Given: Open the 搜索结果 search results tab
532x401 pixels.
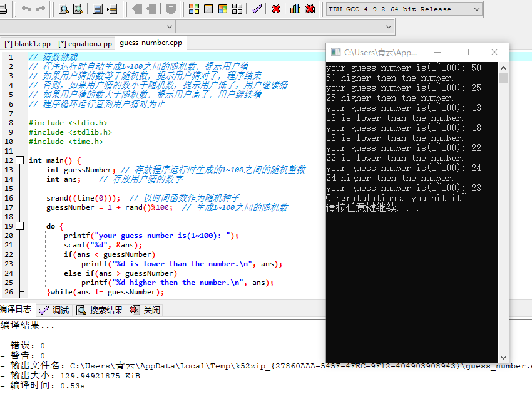Looking at the screenshot, I should 100,310.
